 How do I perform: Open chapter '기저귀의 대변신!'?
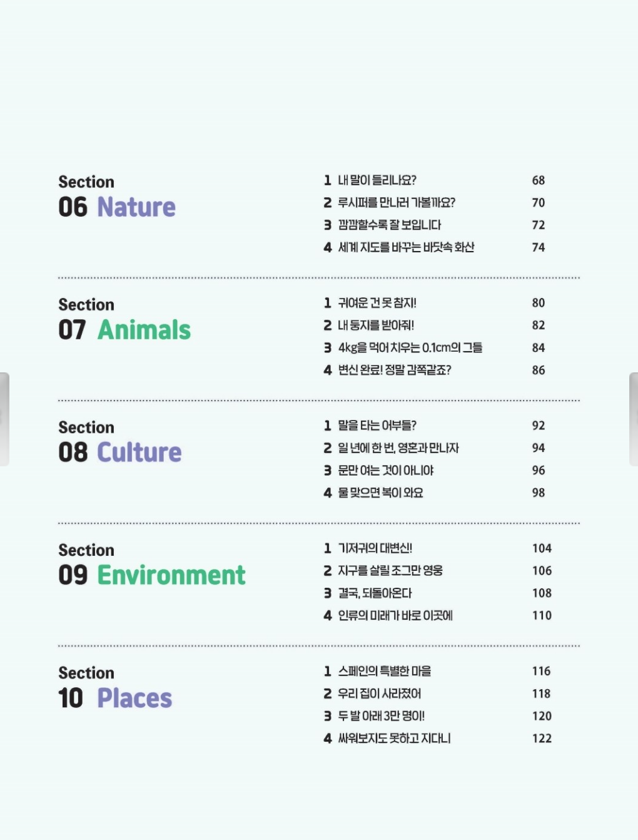pyautogui.click(x=375, y=548)
